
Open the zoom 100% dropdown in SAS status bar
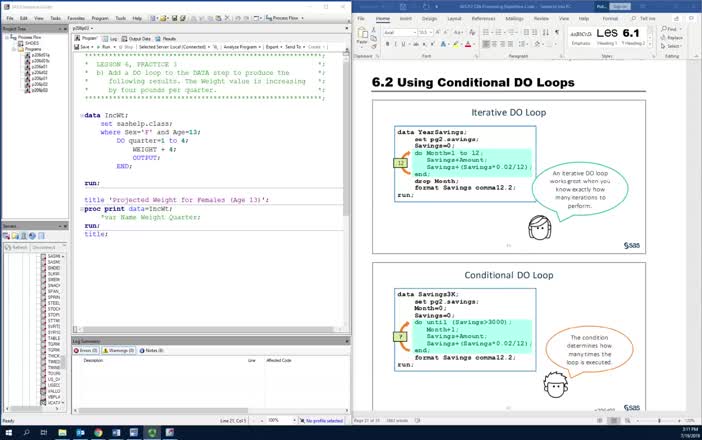point(294,420)
